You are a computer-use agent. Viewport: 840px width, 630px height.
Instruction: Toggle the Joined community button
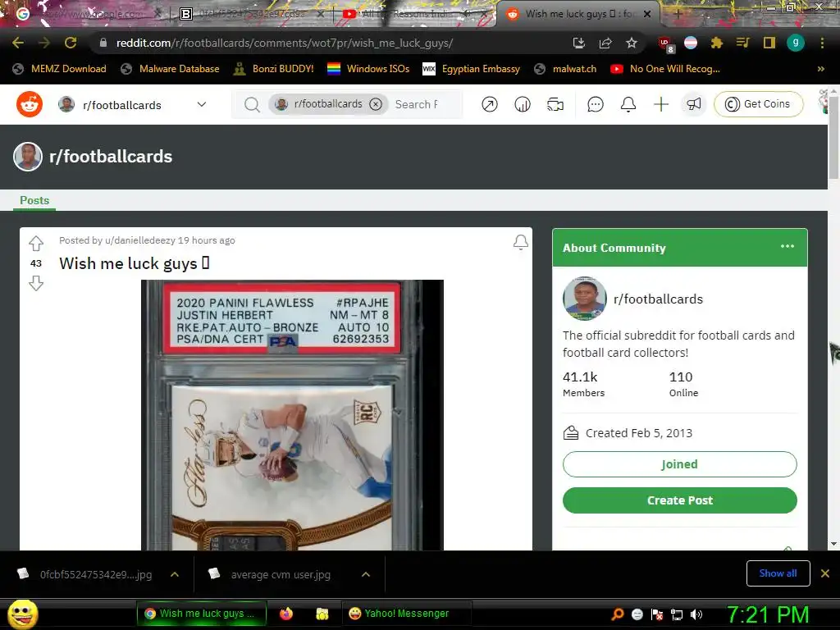(x=679, y=464)
